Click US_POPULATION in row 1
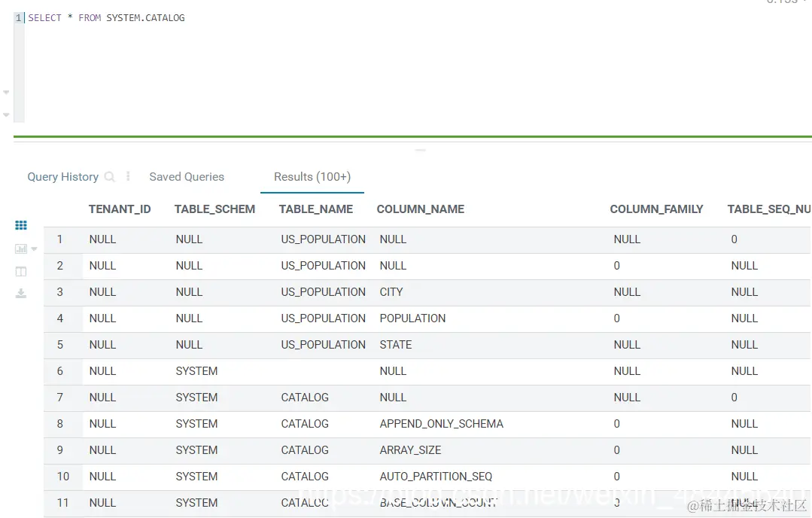812x518 pixels. (x=323, y=239)
